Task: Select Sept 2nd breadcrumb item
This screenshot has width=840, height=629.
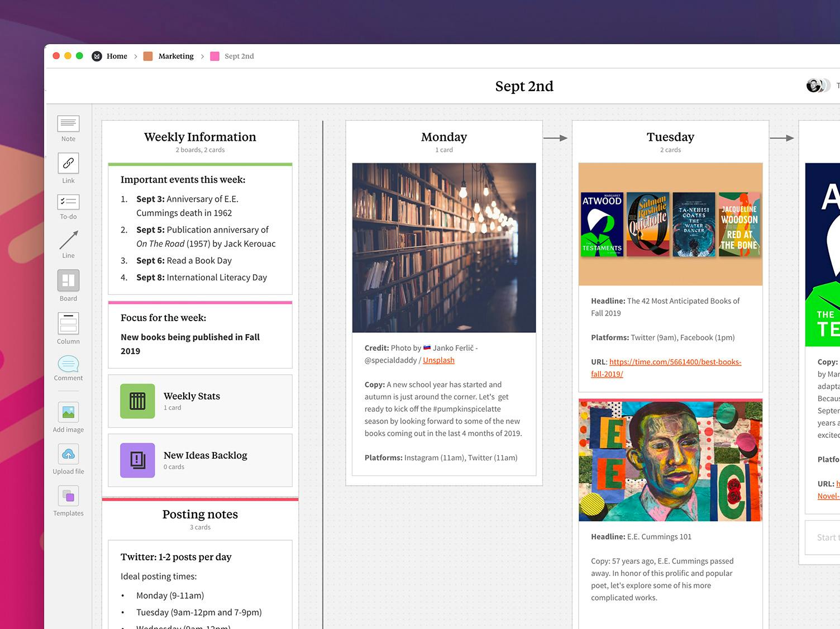Action: [239, 56]
